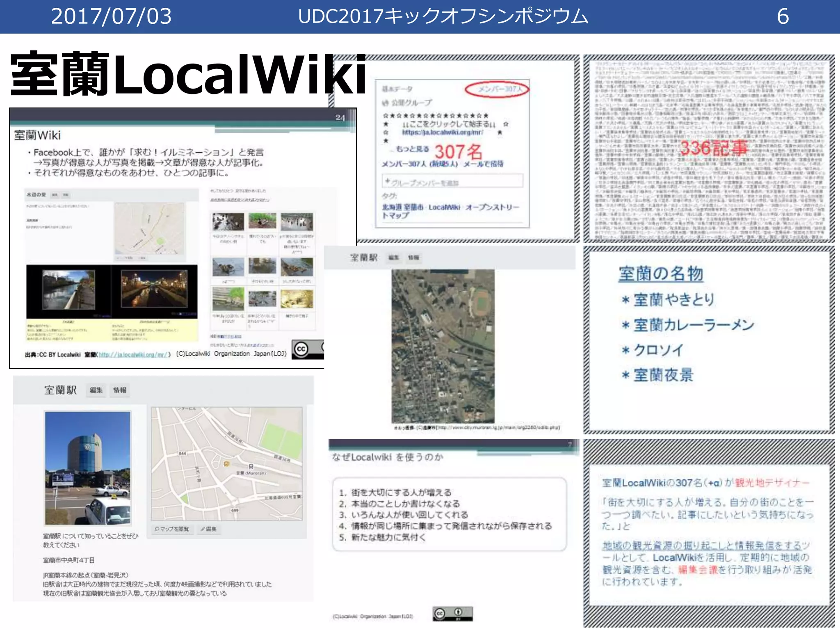This screenshot has width=840, height=630.
Task: Click list item 新たな魅力に気付く
Action: [x=388, y=537]
